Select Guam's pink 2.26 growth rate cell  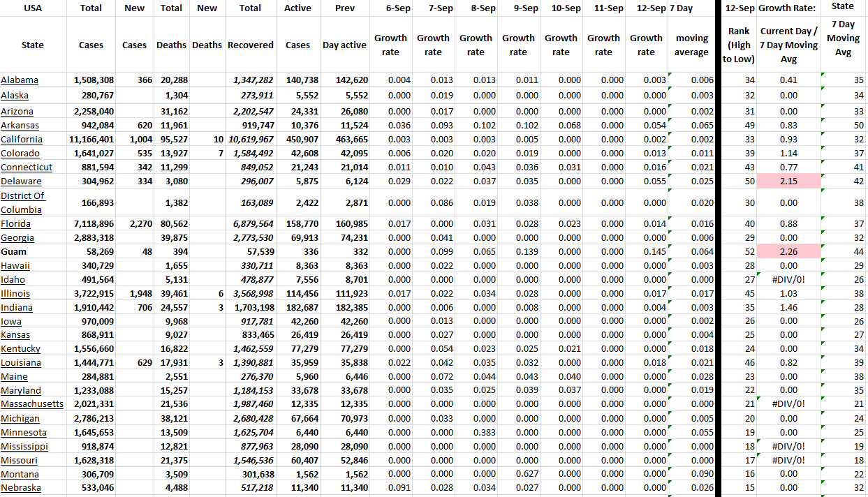tap(788, 252)
